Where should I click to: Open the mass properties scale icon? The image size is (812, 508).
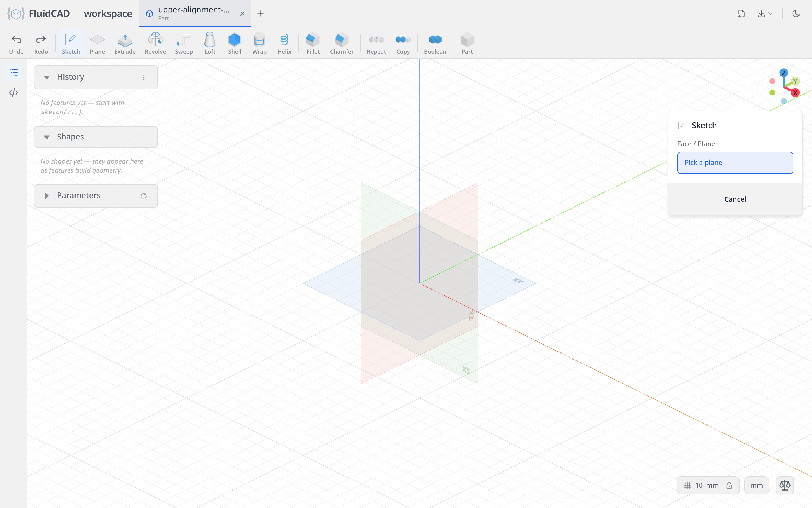(x=784, y=485)
